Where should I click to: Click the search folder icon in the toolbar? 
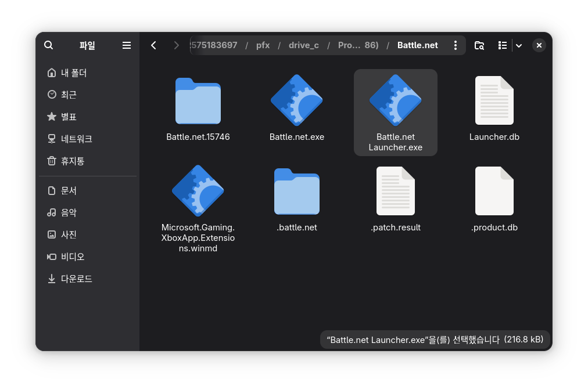479,45
